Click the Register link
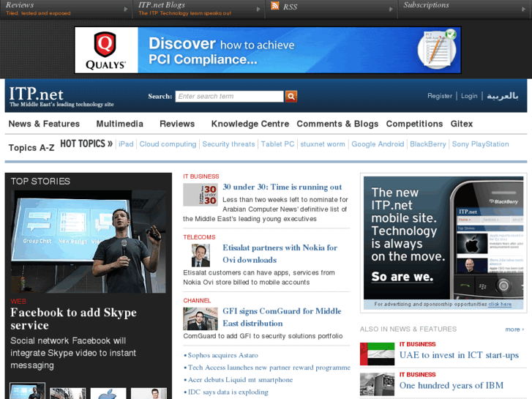The height and width of the screenshot is (399, 532). click(x=440, y=96)
